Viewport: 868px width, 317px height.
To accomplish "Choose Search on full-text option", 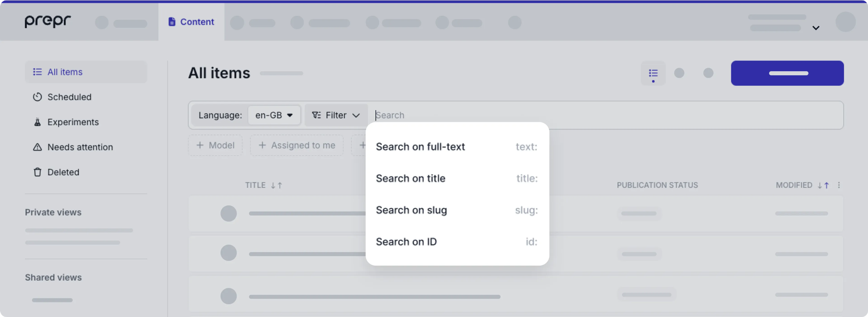I will [x=457, y=147].
